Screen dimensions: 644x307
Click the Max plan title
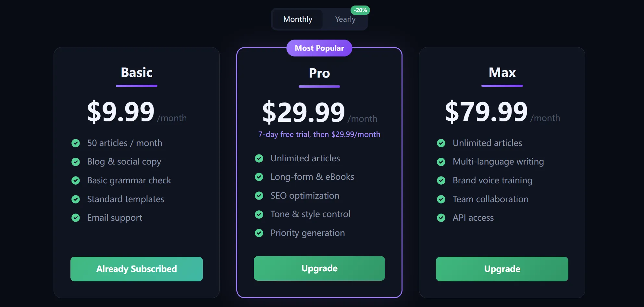tap(502, 72)
